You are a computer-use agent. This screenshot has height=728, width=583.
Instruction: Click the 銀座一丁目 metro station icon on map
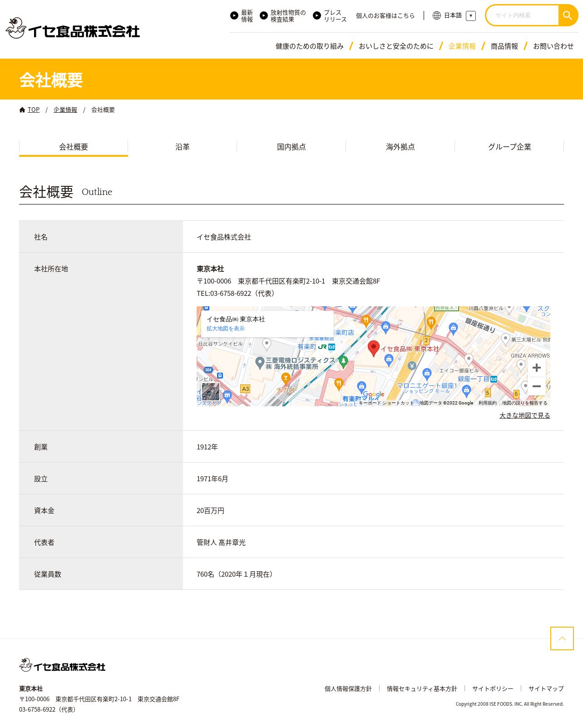494,379
